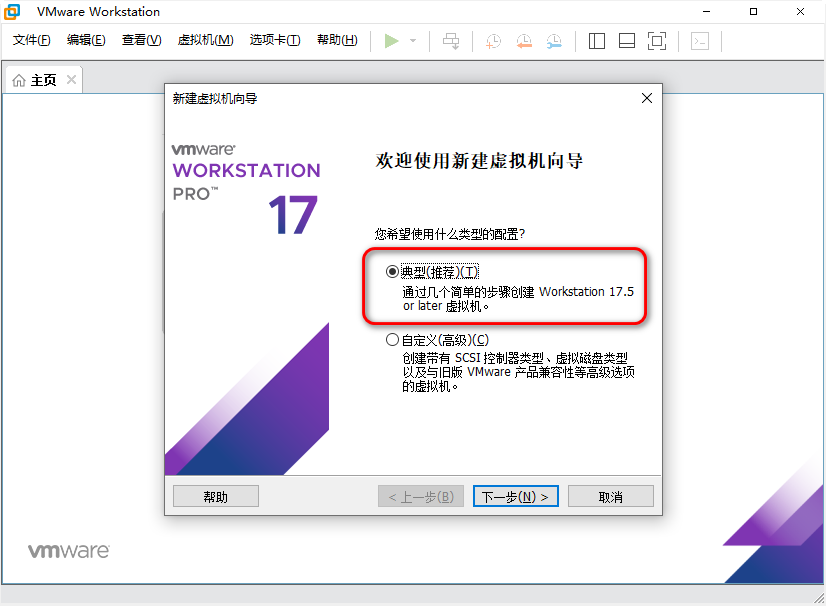The width and height of the screenshot is (826, 606).
Task: Click the console view icon
Action: coord(700,41)
